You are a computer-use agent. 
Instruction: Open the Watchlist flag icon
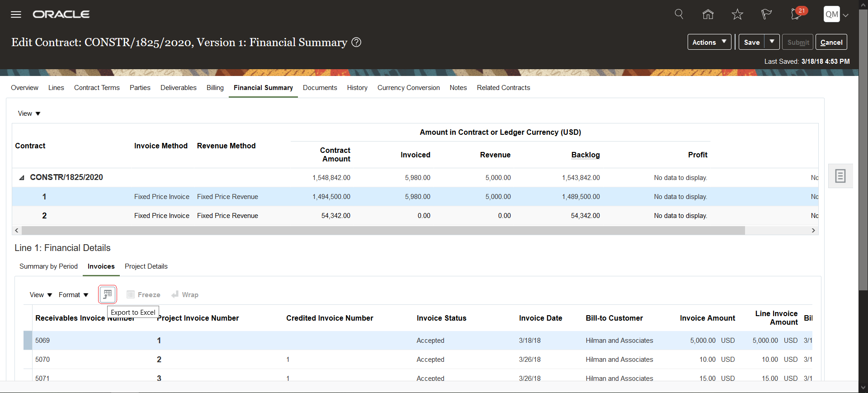coord(766,14)
